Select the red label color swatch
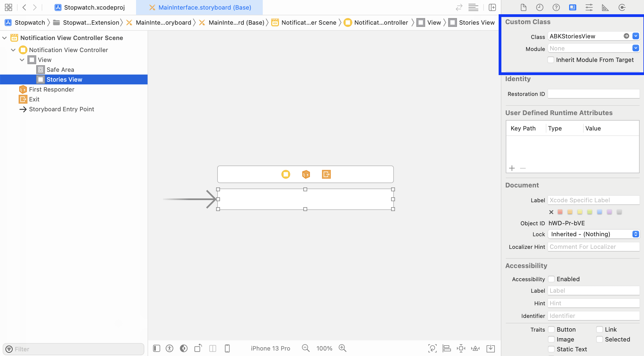 (560, 212)
